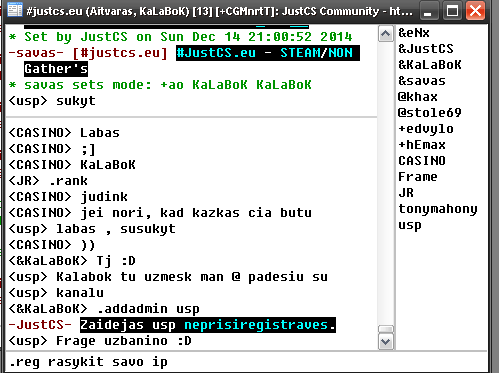This screenshot has height=379, width=499.
Task: Select +edvylo in the nick list
Action: point(426,129)
